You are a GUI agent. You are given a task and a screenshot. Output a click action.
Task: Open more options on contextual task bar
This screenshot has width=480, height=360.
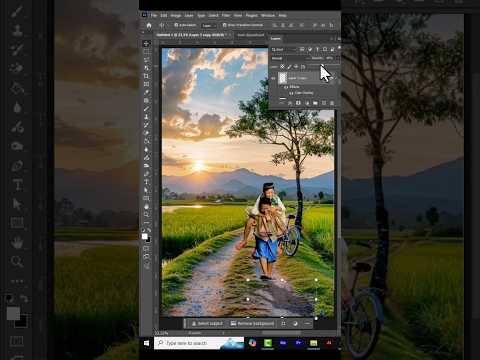click(x=307, y=324)
